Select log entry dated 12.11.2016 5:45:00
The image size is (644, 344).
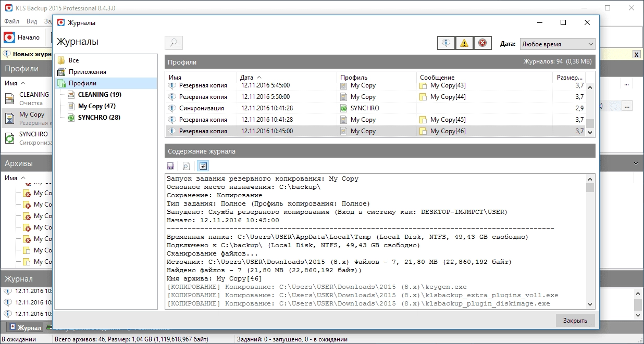[376, 85]
